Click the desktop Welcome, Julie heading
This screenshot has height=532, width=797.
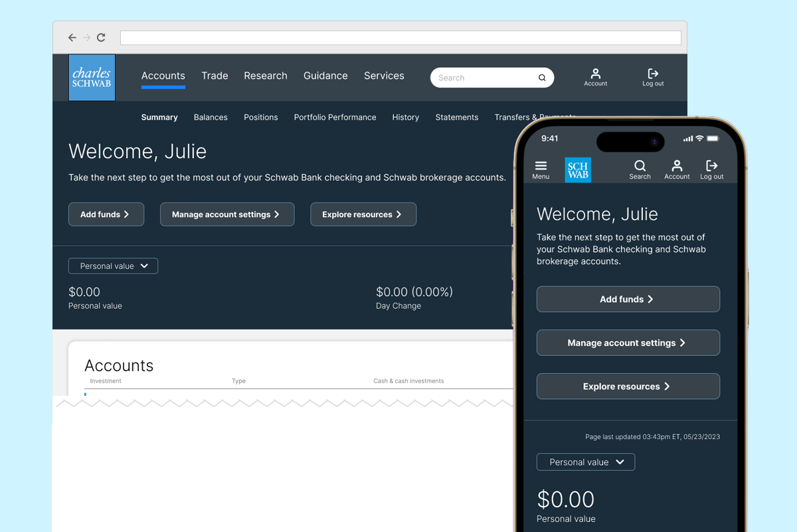(x=137, y=151)
